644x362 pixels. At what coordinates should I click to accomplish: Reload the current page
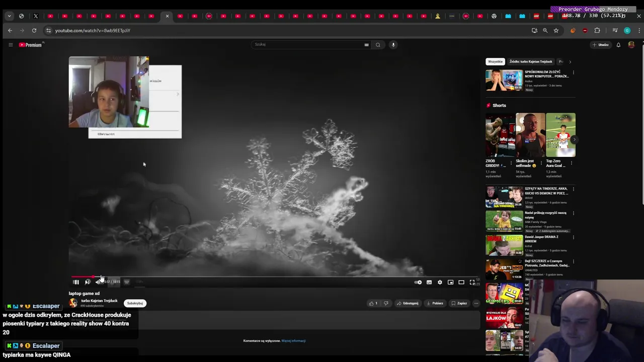coord(34,31)
